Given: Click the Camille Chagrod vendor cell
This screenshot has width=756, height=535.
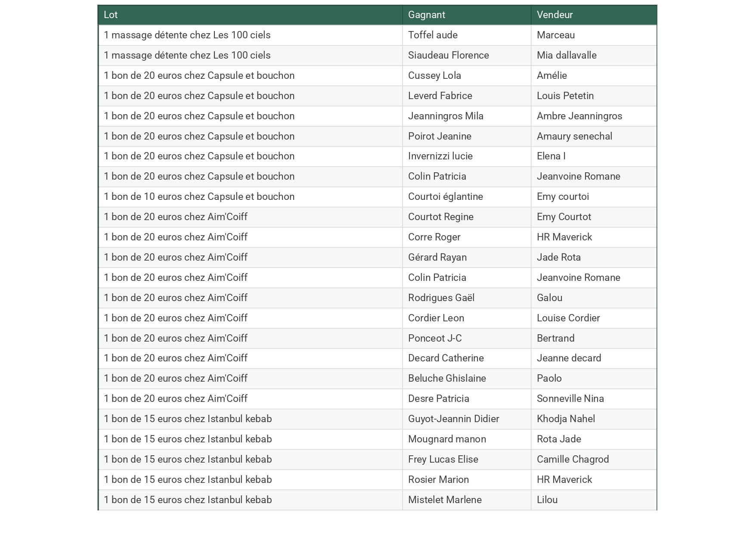Looking at the screenshot, I should point(573,459).
